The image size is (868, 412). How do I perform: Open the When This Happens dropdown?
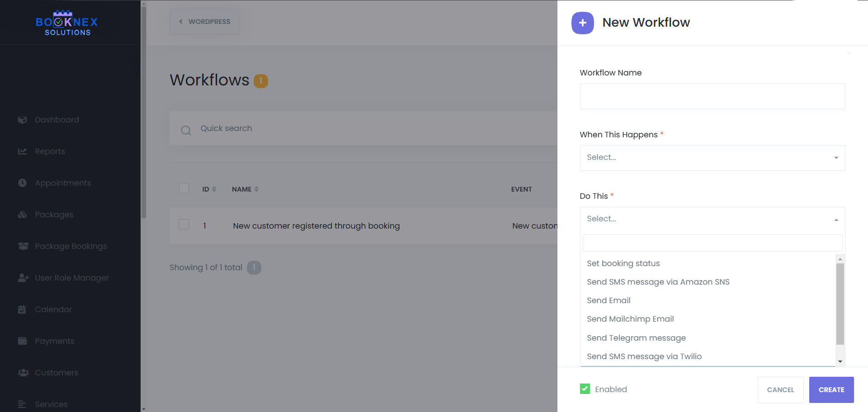pyautogui.click(x=712, y=158)
